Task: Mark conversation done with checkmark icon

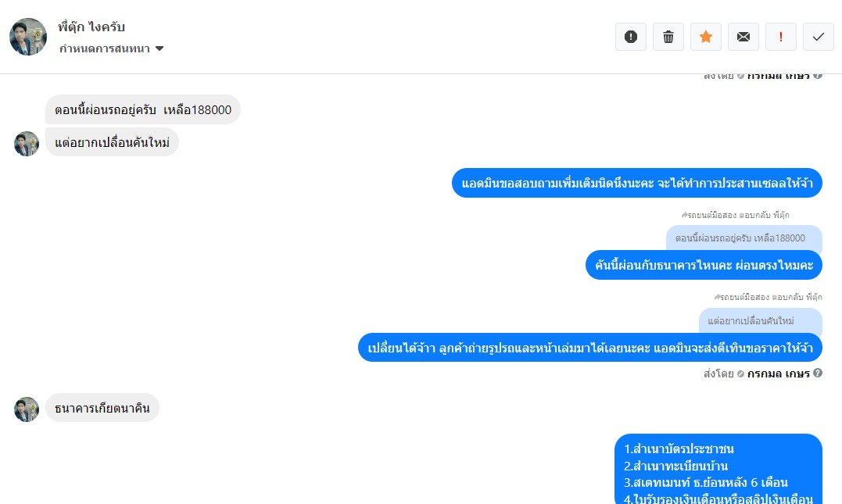Action: point(819,37)
